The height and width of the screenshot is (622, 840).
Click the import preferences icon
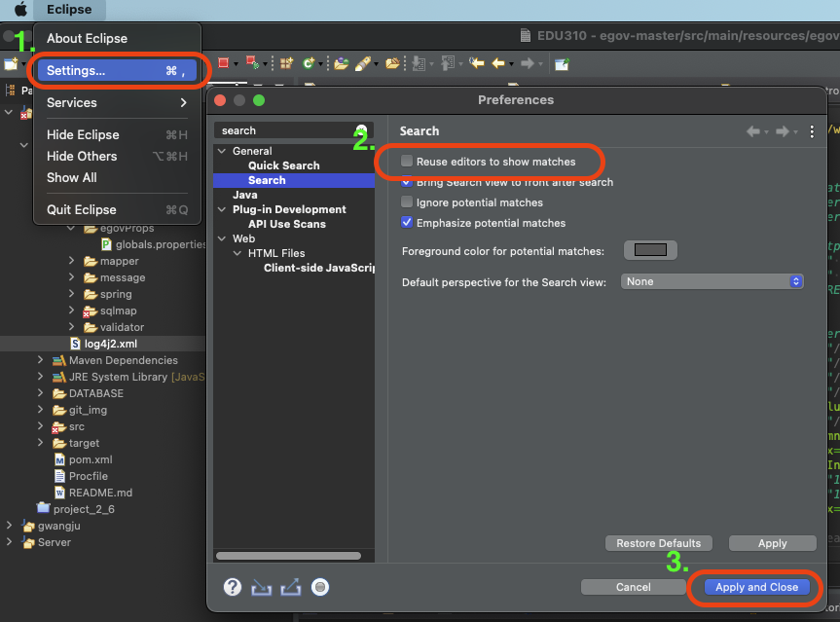point(262,588)
